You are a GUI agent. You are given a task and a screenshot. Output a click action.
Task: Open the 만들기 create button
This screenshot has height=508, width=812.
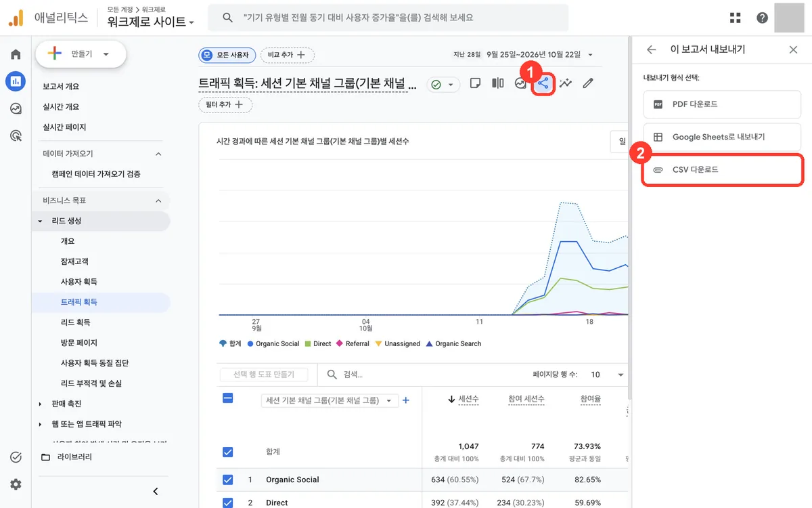pos(81,54)
